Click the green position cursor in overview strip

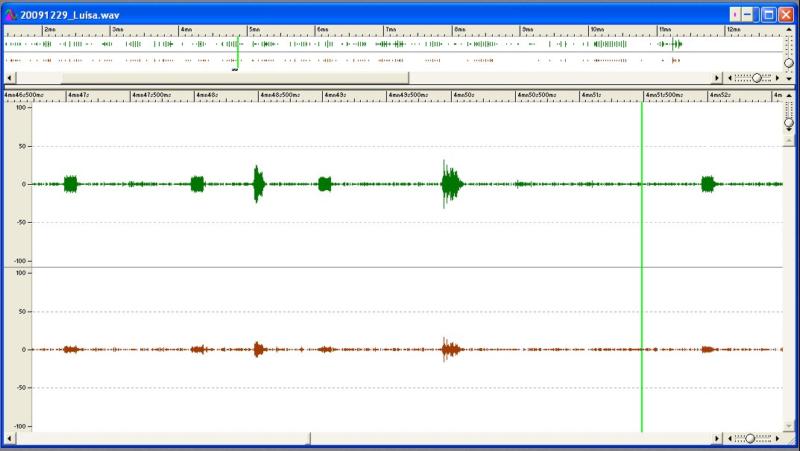point(238,51)
